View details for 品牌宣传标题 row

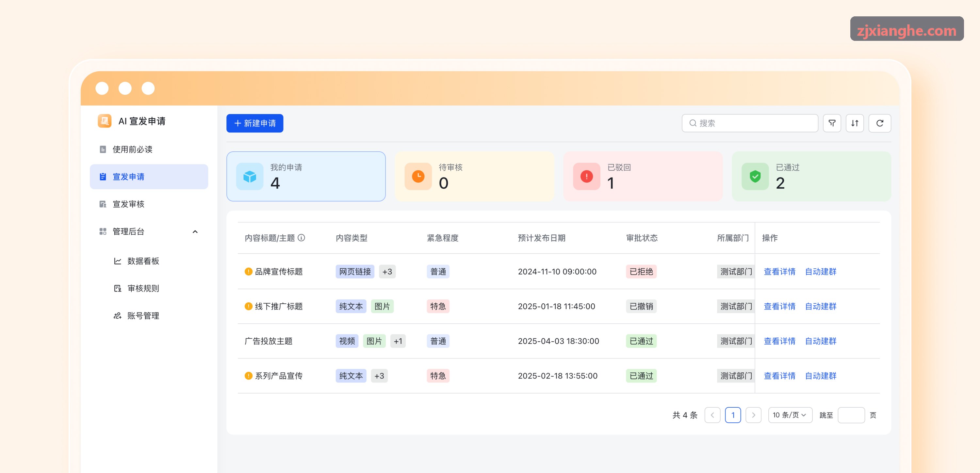pyautogui.click(x=779, y=272)
